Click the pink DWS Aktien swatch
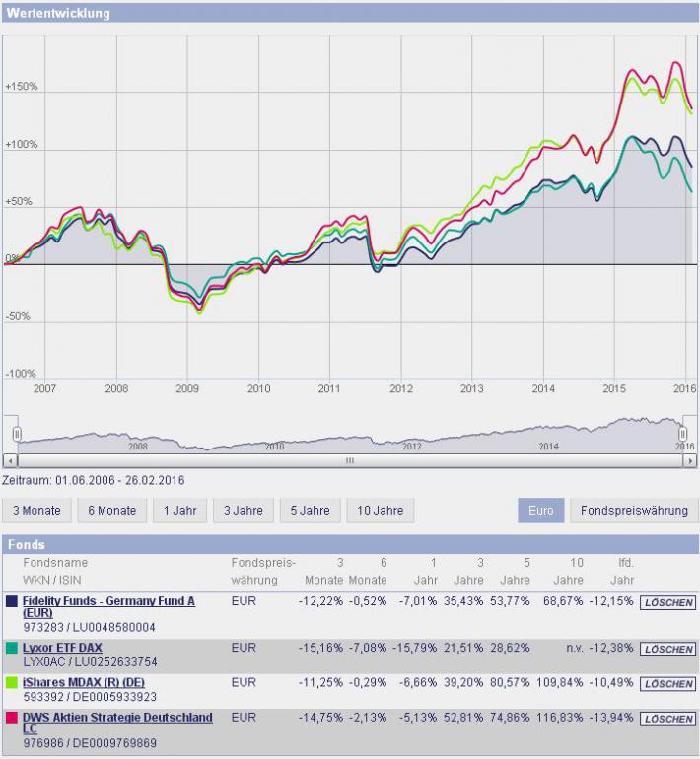The image size is (700, 759). pyautogui.click(x=12, y=718)
